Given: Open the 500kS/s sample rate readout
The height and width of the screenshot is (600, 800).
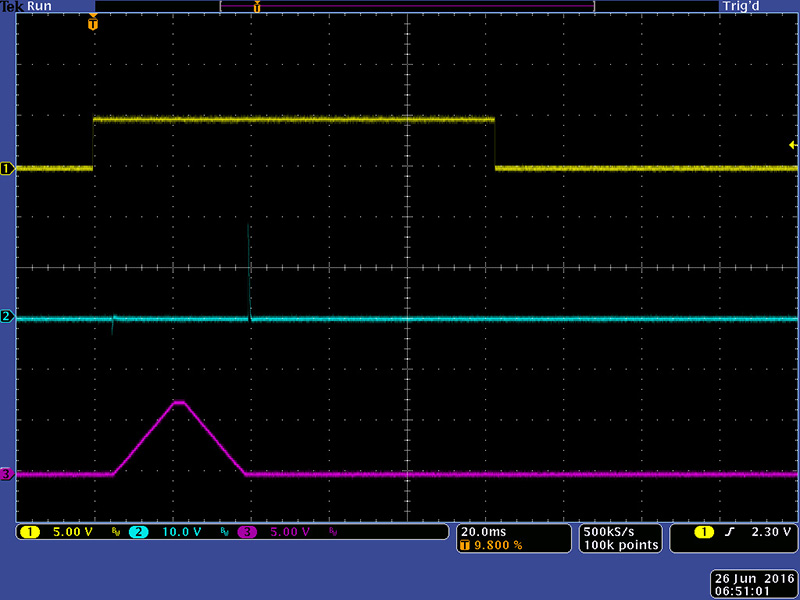Looking at the screenshot, I should (610, 531).
